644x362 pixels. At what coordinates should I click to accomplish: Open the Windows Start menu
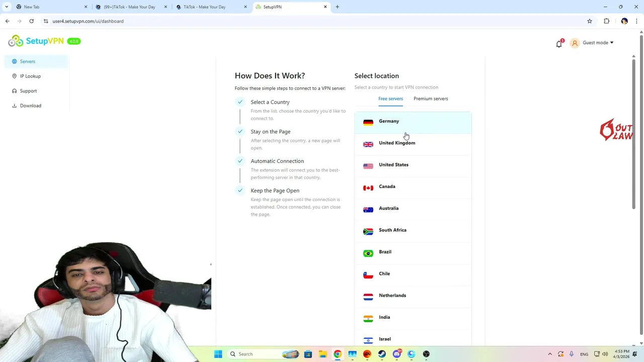tap(218, 354)
